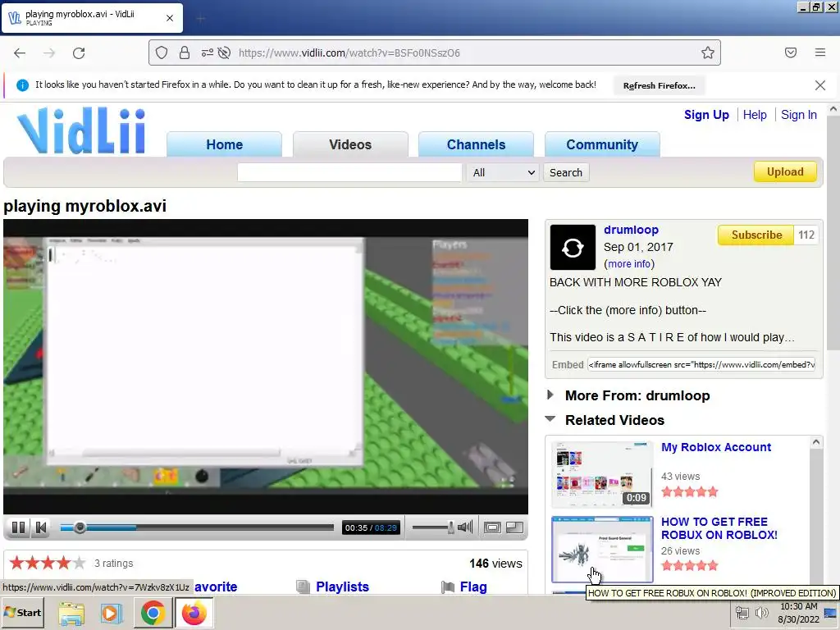The image size is (840, 630).
Task: Open File Explorer from the taskbar
Action: tap(71, 614)
